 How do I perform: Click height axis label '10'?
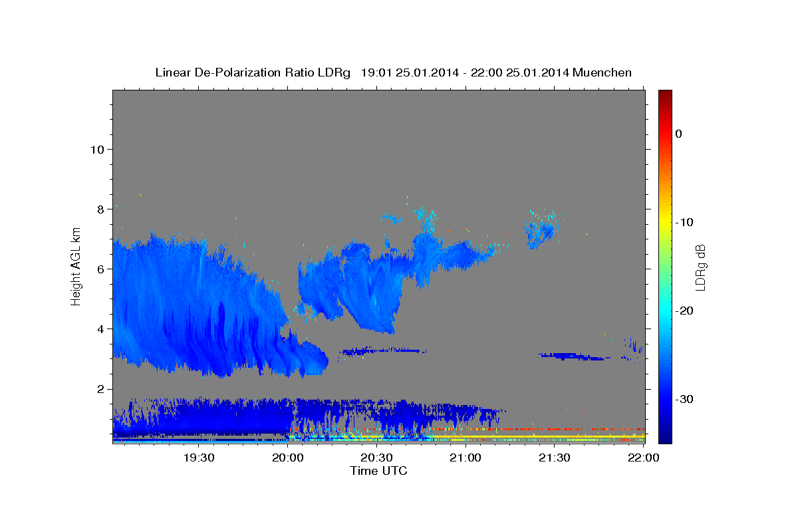pyautogui.click(x=96, y=149)
